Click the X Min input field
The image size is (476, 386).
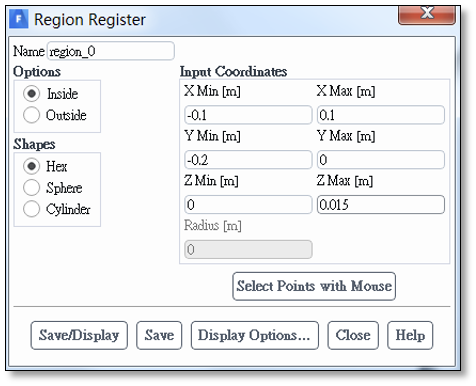(248, 115)
